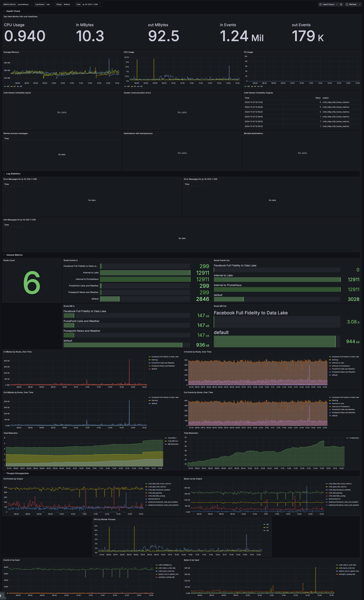
Task: Collapse the Health Check row
Action: 13,11
